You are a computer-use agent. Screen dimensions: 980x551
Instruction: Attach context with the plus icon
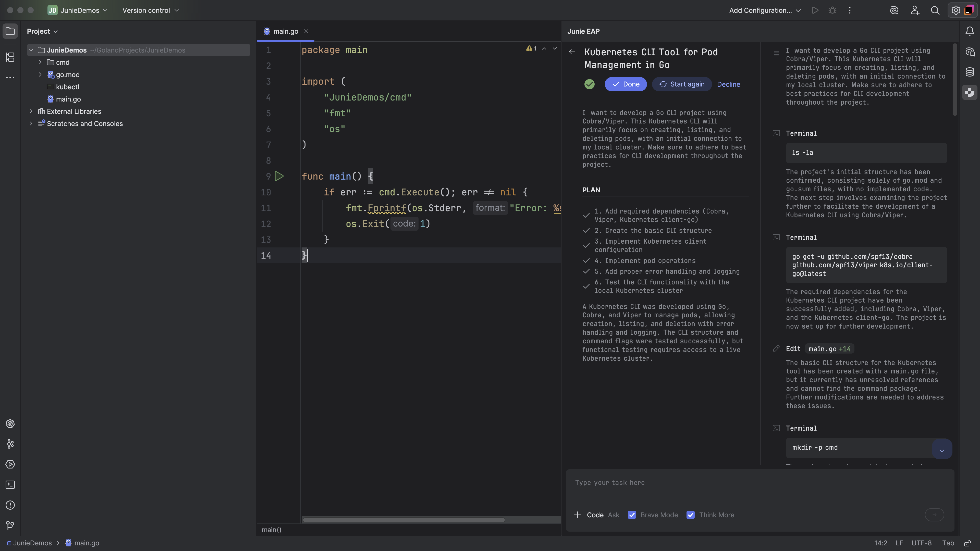pyautogui.click(x=578, y=515)
